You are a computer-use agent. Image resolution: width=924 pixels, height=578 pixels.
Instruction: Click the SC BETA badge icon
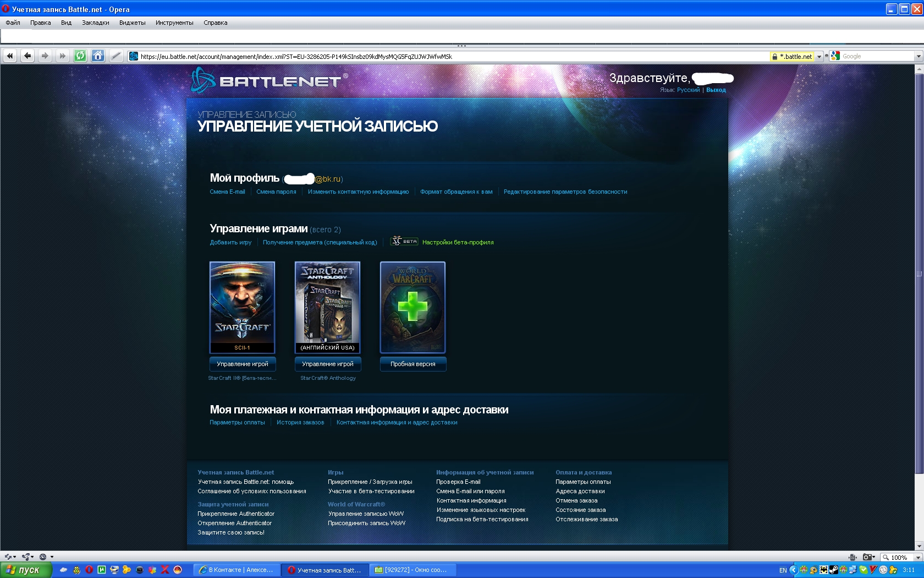point(404,241)
